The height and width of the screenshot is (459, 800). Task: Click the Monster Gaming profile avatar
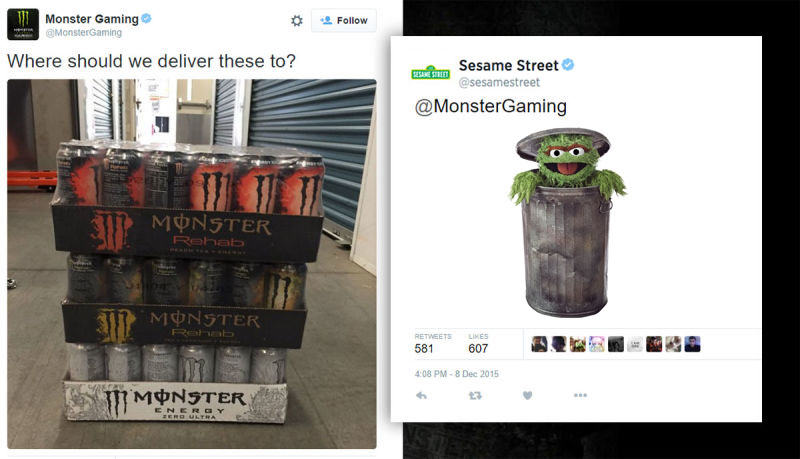23,24
